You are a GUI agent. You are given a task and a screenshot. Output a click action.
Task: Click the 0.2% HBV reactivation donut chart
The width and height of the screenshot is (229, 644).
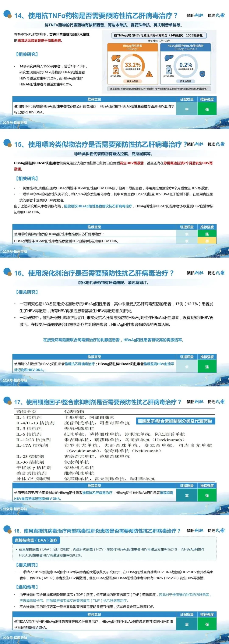[x=186, y=66]
